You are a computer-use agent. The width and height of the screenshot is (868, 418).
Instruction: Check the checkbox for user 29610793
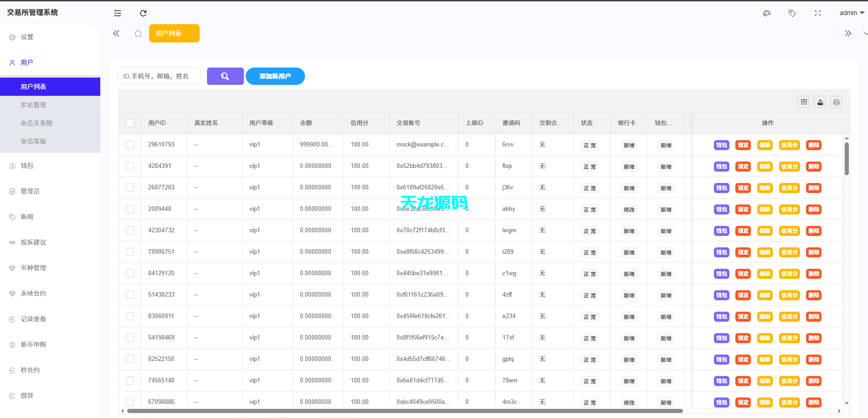pos(130,144)
